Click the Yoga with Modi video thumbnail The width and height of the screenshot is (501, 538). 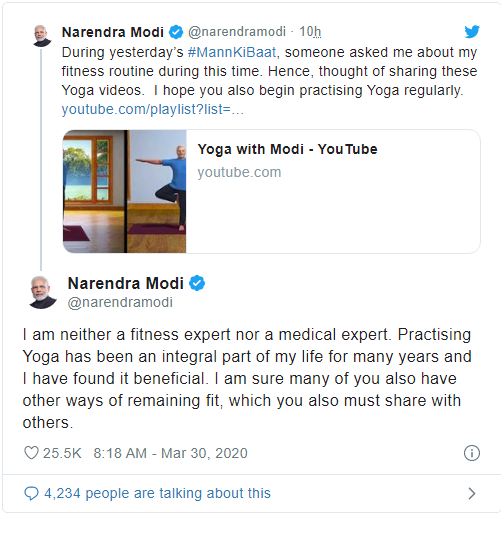point(125,191)
